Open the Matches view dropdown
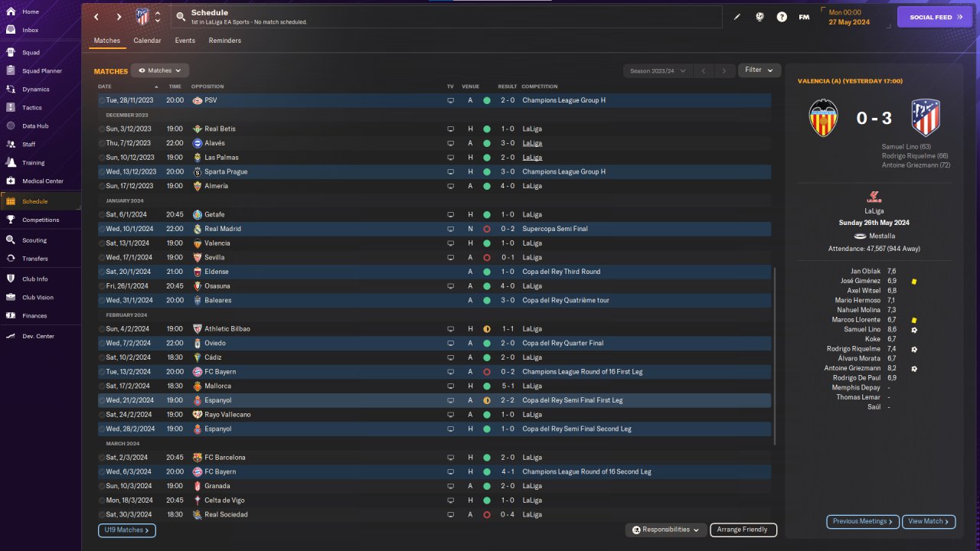 tap(160, 70)
